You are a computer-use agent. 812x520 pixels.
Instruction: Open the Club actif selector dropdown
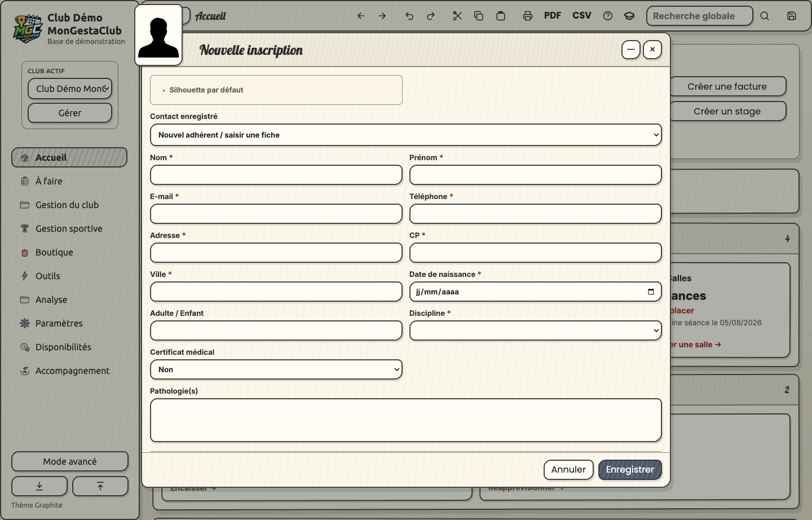click(70, 89)
